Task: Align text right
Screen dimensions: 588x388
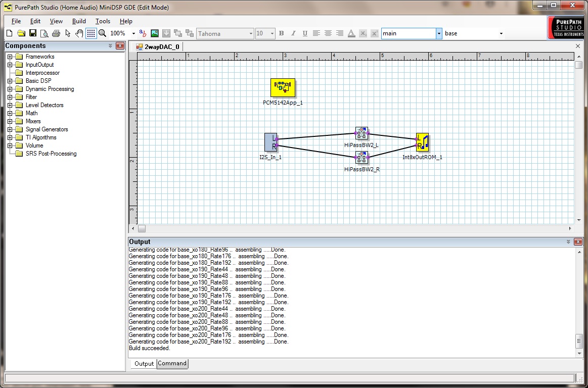Action: click(340, 33)
